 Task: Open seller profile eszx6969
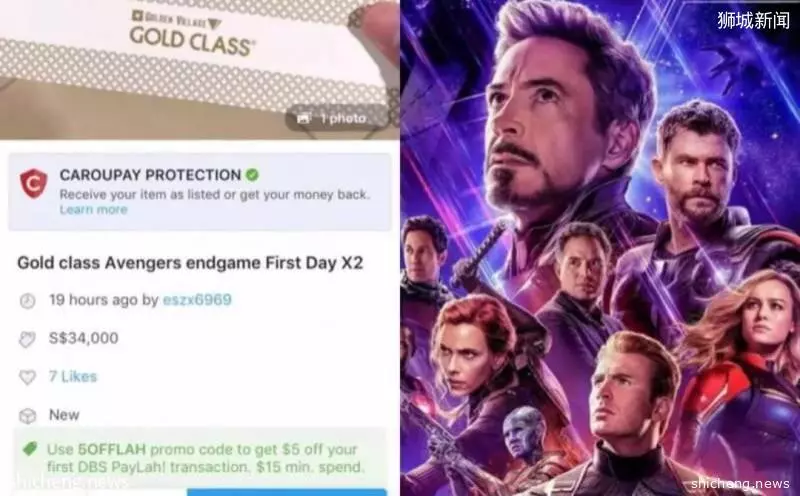click(x=197, y=300)
